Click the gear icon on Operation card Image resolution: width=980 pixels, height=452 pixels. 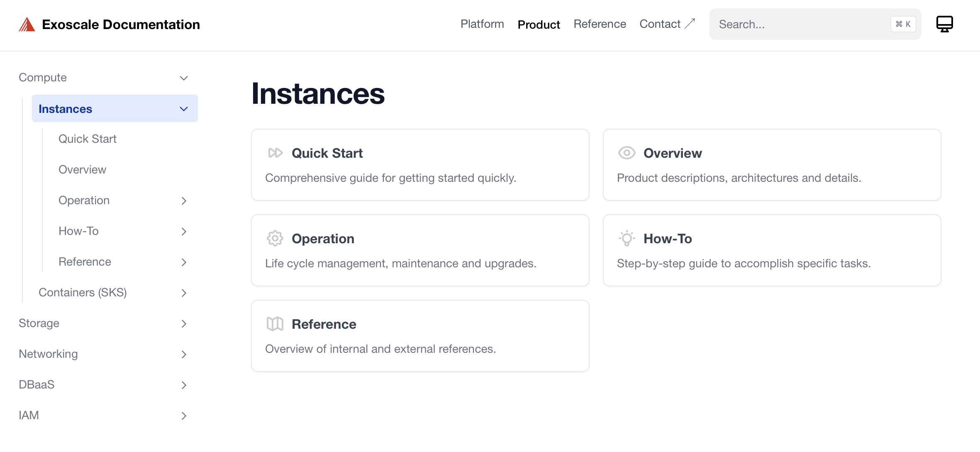tap(275, 239)
